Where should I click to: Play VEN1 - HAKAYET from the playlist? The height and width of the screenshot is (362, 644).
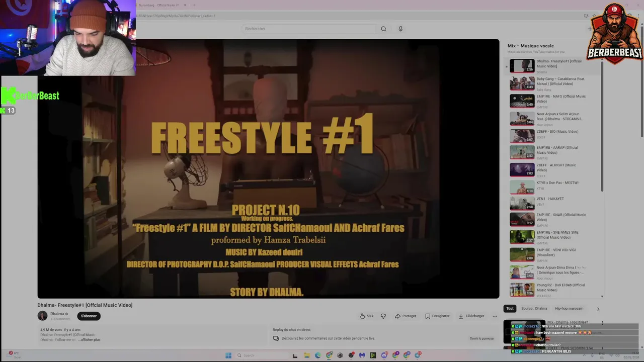[553, 203]
